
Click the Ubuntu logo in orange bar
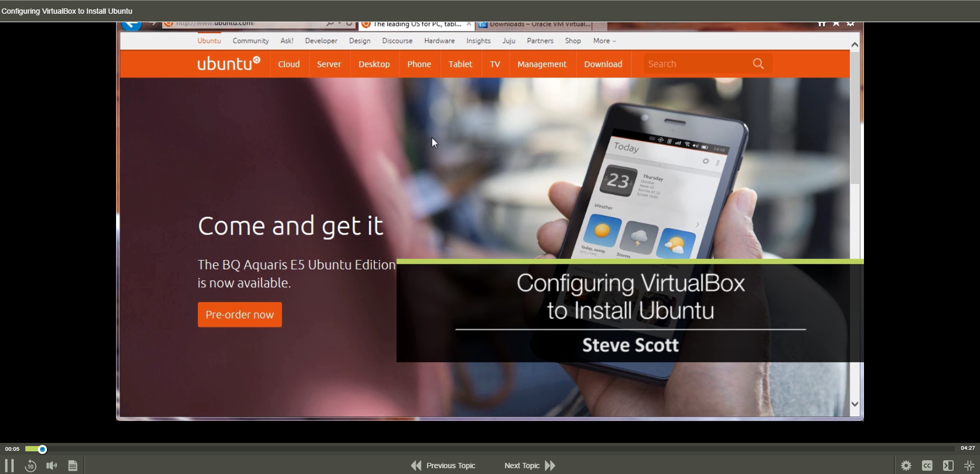point(228,64)
